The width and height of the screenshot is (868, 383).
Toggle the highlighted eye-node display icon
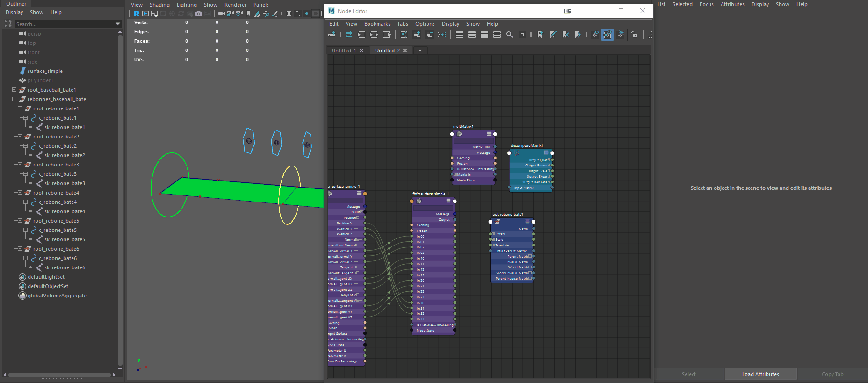(x=608, y=35)
